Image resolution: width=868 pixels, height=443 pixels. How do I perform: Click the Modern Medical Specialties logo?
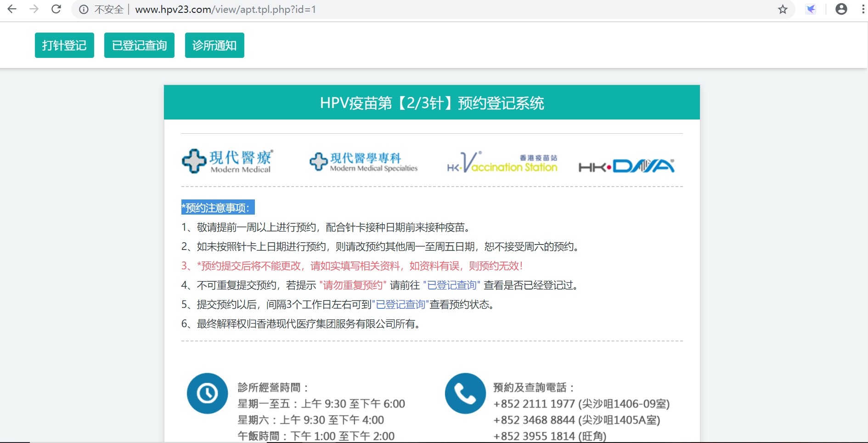click(363, 162)
